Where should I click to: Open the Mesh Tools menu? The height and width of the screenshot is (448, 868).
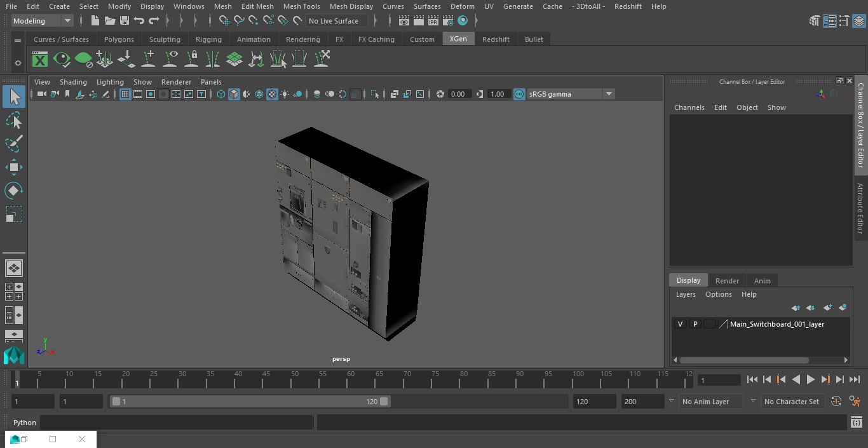tap(301, 6)
